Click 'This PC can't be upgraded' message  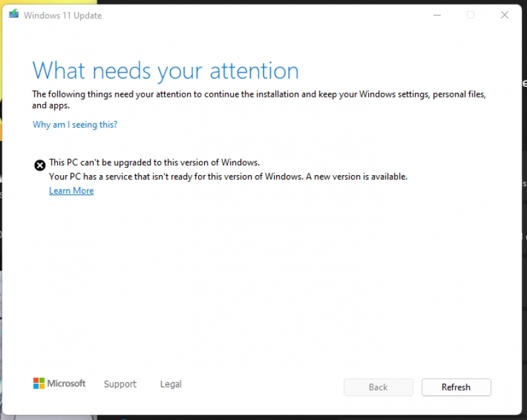click(154, 163)
